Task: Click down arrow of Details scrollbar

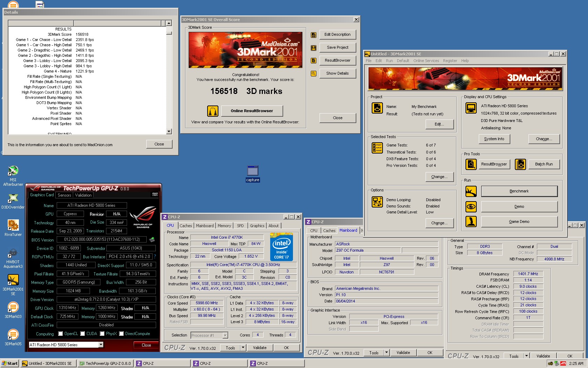Action: click(x=169, y=132)
